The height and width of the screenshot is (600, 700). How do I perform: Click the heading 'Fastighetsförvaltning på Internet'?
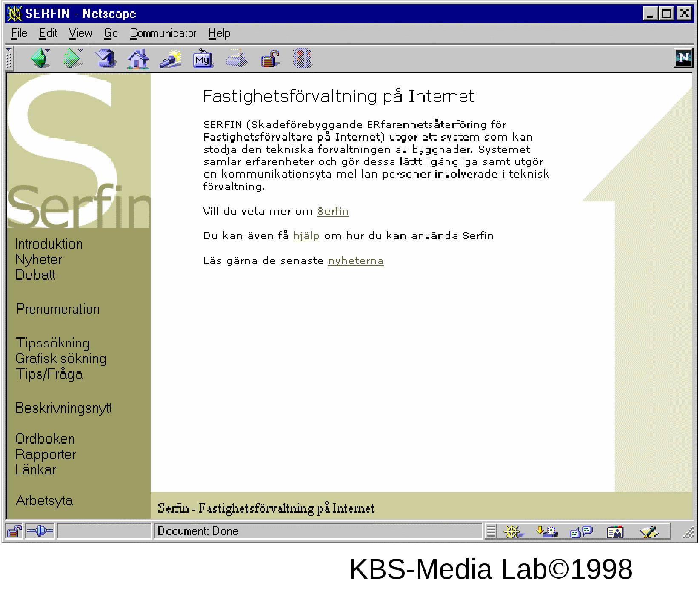coord(339,97)
